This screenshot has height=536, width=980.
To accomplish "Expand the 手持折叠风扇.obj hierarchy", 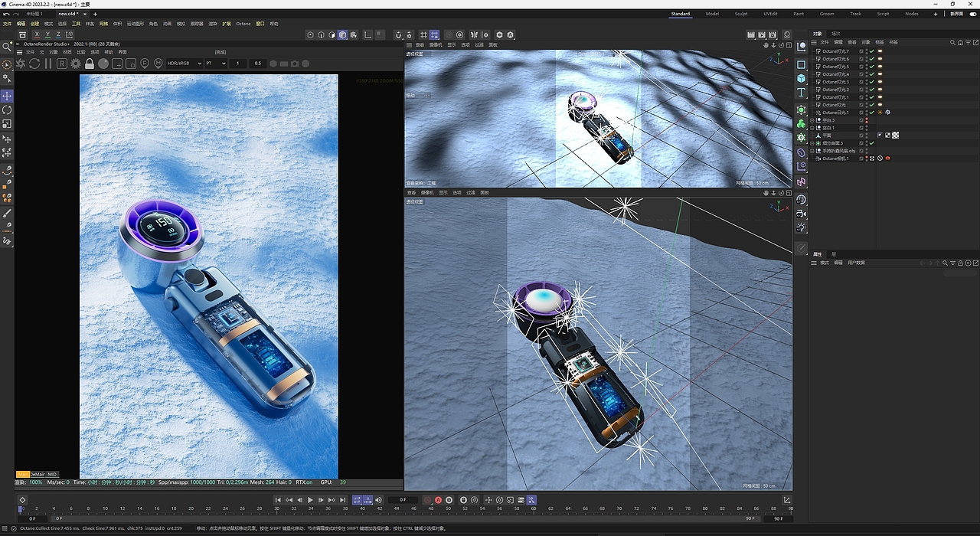I will click(812, 150).
